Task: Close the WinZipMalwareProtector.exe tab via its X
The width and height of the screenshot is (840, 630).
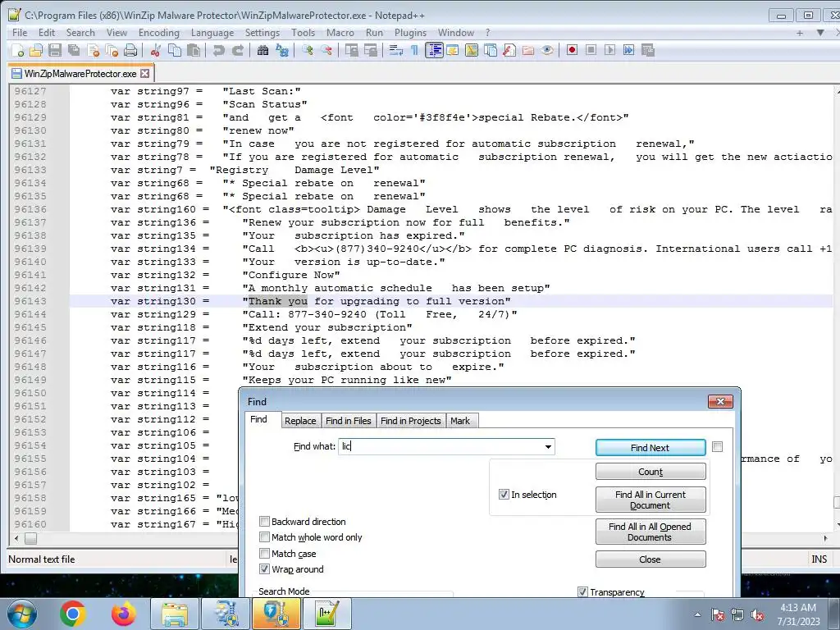Action: click(145, 73)
